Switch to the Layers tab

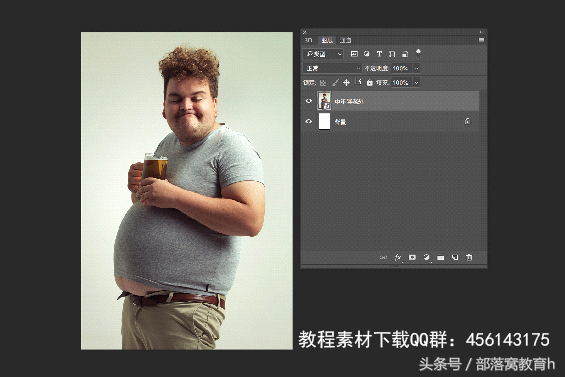pyautogui.click(x=327, y=40)
